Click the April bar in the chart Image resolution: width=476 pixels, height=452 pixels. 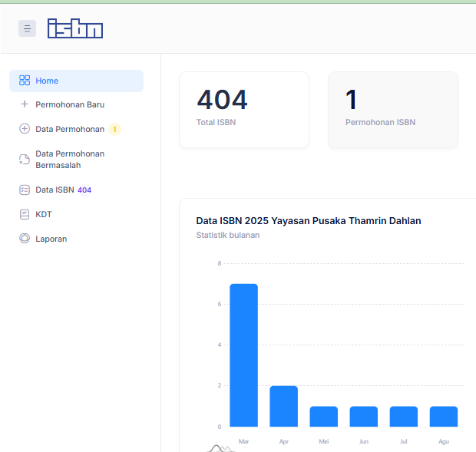coord(283,406)
